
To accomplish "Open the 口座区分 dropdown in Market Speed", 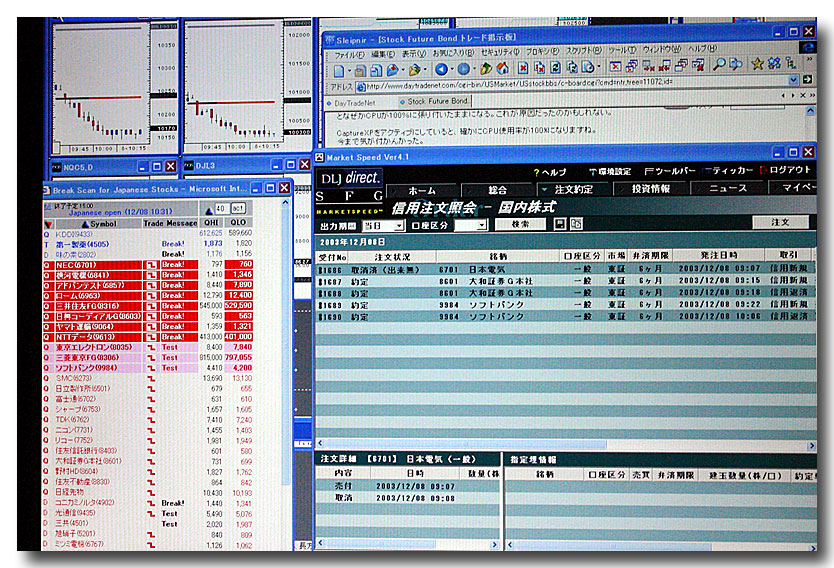I will coord(481,225).
